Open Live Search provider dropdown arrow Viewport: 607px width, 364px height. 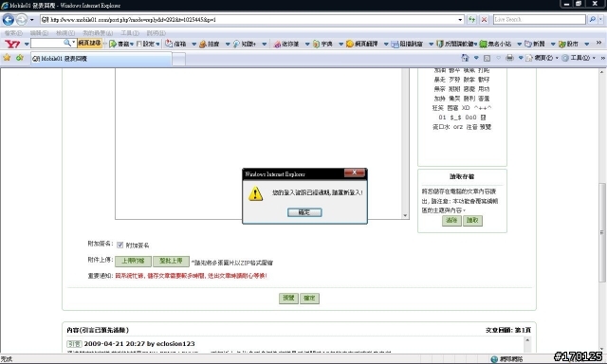(x=600, y=19)
